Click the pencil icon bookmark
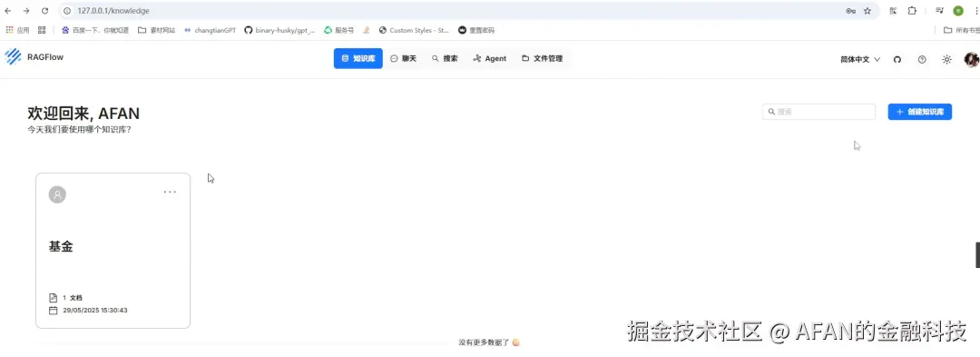Screen dimensions: 980x357 [x=367, y=30]
